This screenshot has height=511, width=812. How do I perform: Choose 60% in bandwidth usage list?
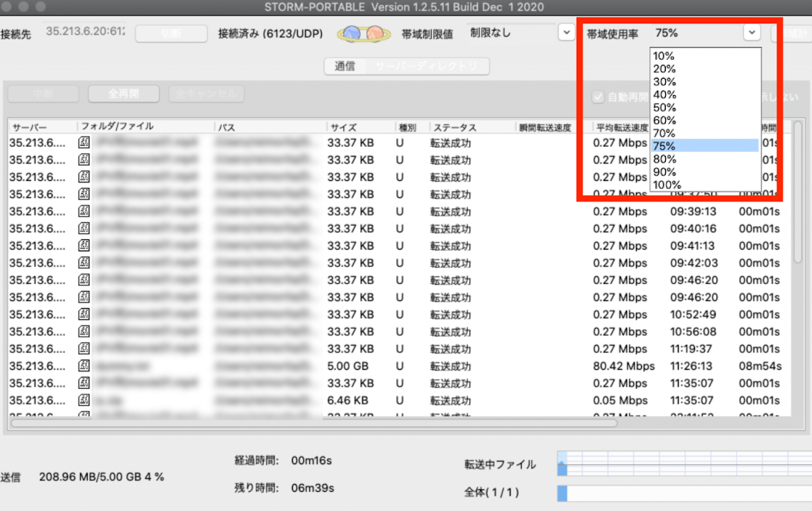click(705, 120)
